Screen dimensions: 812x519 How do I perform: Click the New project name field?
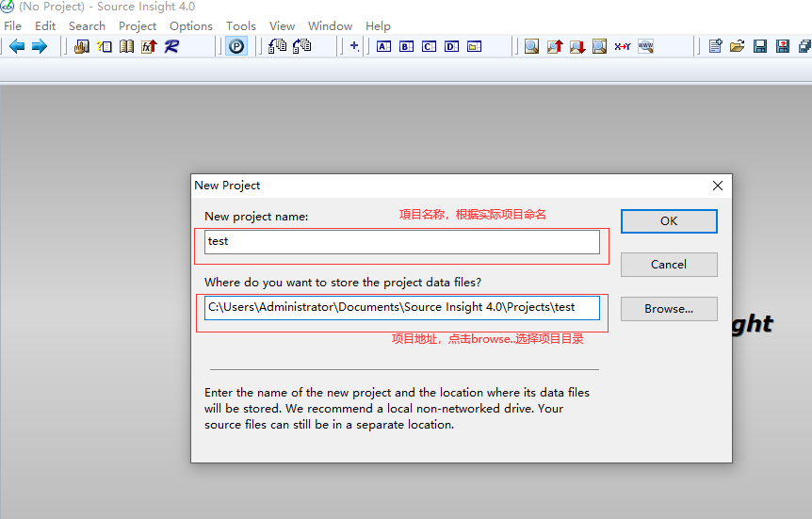402,242
